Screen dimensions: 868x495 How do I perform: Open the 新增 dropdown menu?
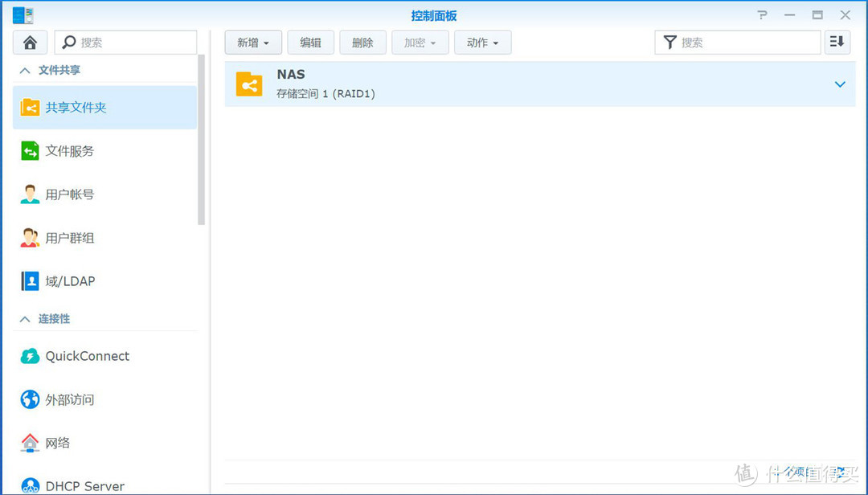tap(252, 42)
